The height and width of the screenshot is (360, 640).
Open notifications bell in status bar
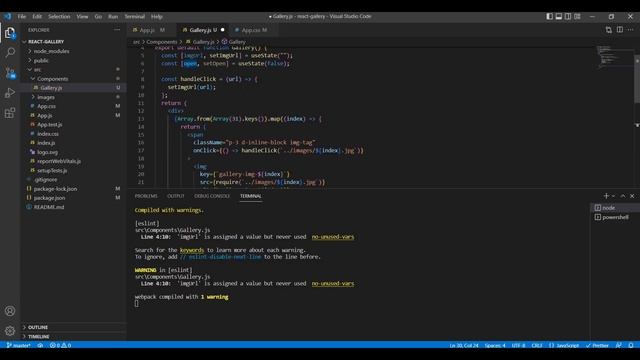pyautogui.click(x=631, y=345)
